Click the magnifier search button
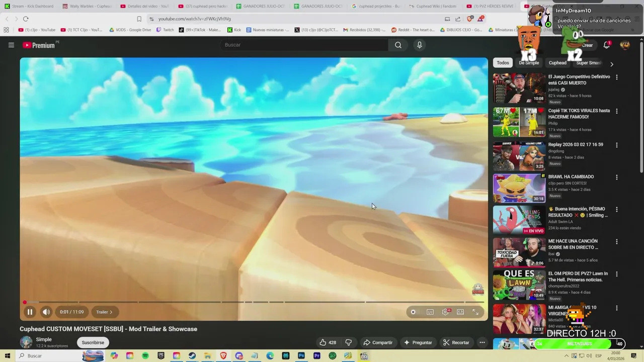The width and height of the screenshot is (644, 362). point(398,45)
